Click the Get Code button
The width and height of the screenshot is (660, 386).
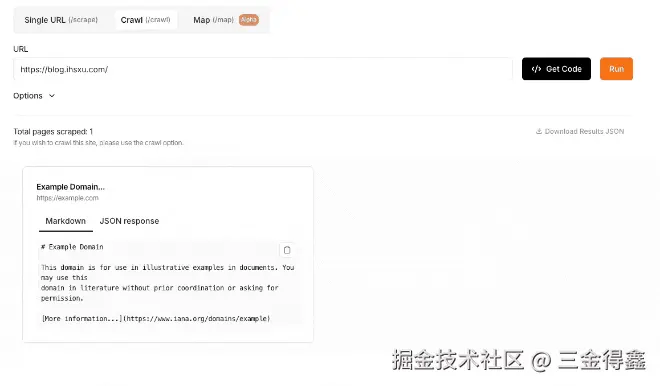coord(556,69)
